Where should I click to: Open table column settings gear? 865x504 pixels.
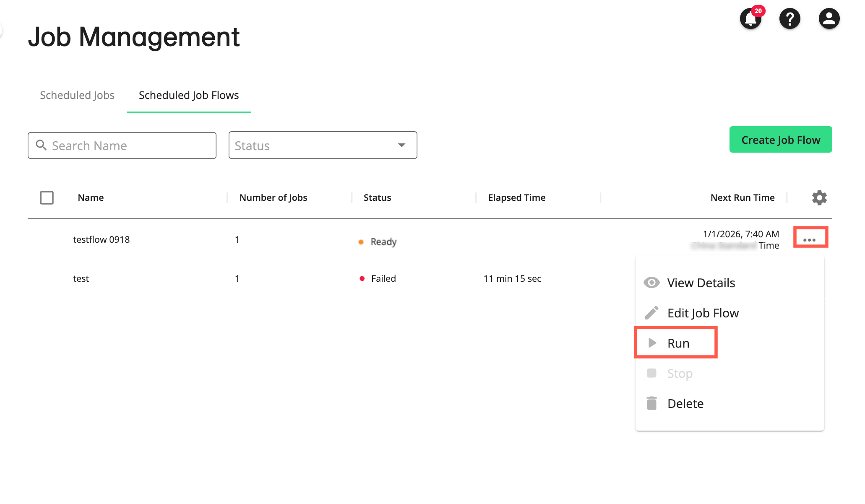(819, 197)
